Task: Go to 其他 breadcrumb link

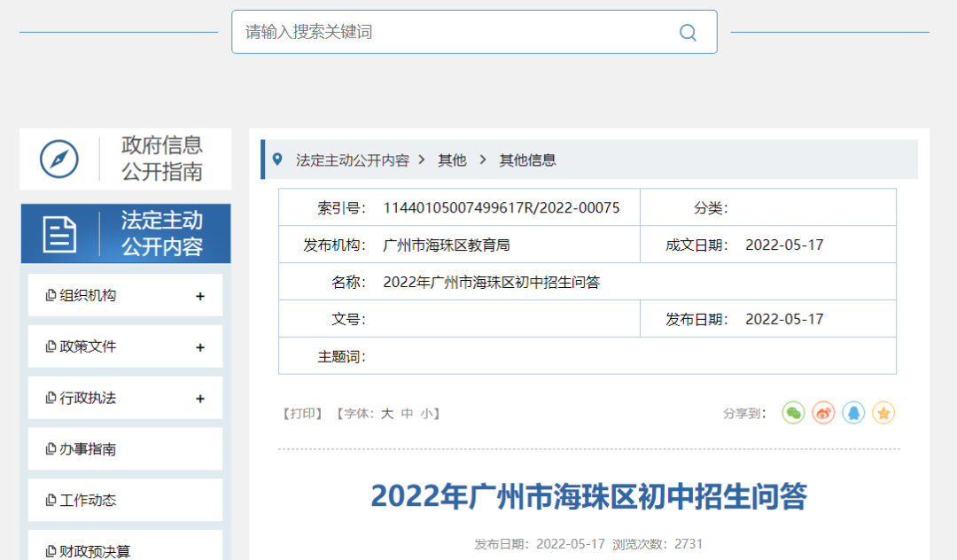Action: click(x=452, y=160)
